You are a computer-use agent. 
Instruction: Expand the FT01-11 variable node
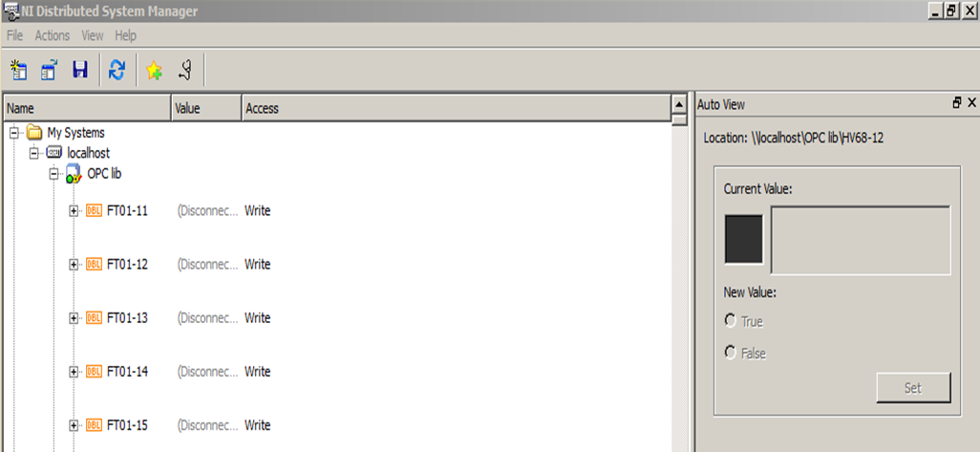pyautogui.click(x=74, y=211)
